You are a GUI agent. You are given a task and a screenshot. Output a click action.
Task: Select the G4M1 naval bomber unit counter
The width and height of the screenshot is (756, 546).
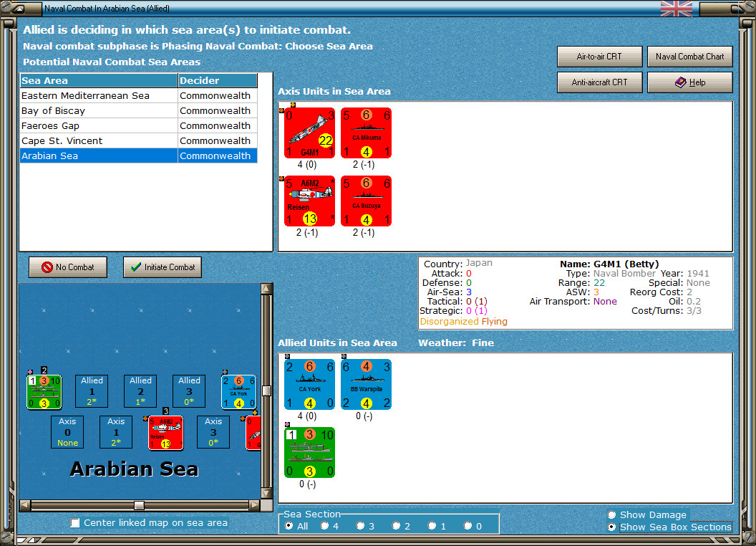tap(309, 133)
